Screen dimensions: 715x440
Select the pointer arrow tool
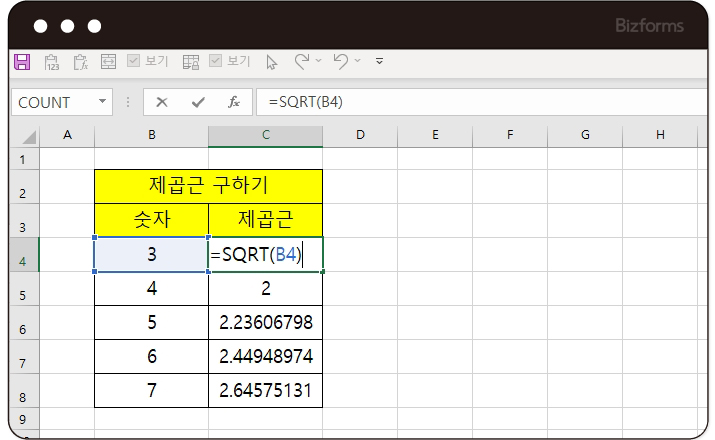(271, 61)
